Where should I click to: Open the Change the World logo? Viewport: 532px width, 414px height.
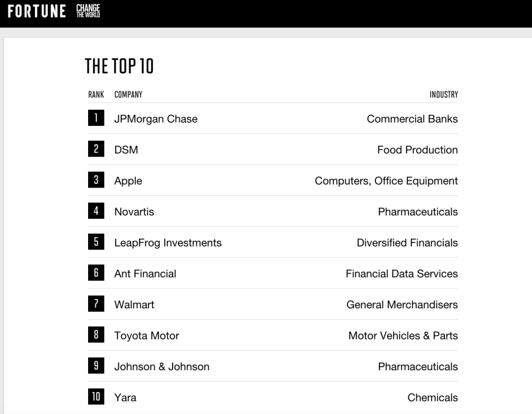point(88,11)
